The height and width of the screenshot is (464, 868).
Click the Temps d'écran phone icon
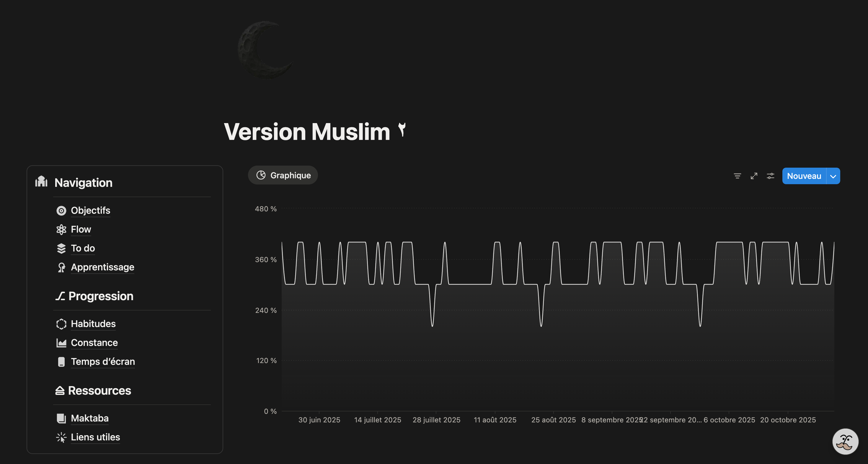[61, 361]
